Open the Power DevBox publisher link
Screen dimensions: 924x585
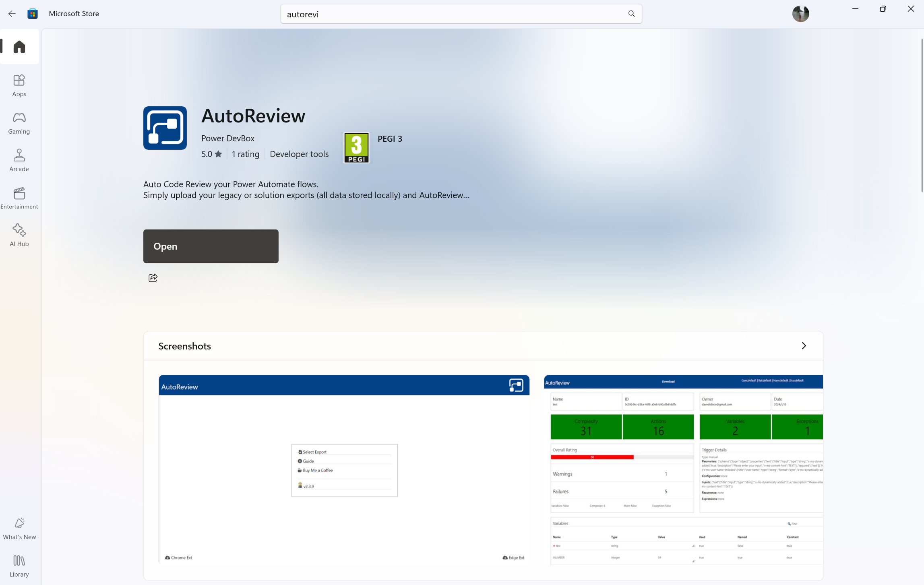point(228,138)
